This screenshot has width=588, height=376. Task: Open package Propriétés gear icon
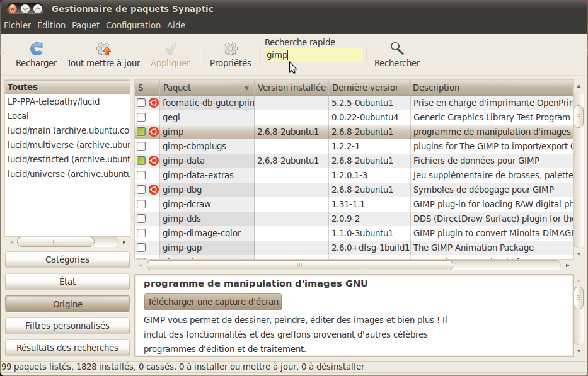(x=231, y=48)
